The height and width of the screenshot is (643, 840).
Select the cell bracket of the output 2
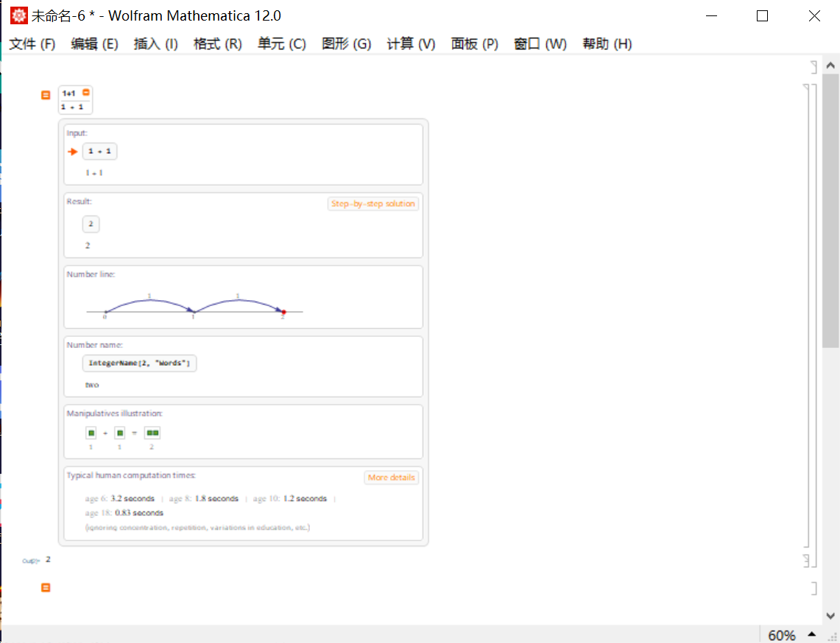click(805, 561)
